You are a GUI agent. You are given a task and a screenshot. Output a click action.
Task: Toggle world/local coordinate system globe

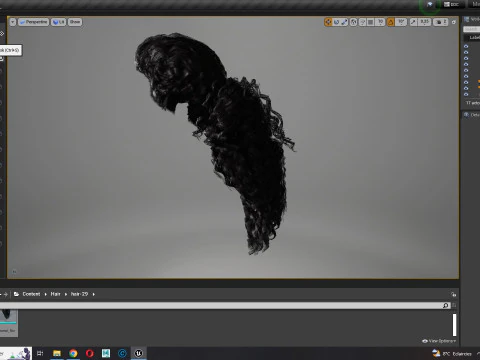[354, 22]
